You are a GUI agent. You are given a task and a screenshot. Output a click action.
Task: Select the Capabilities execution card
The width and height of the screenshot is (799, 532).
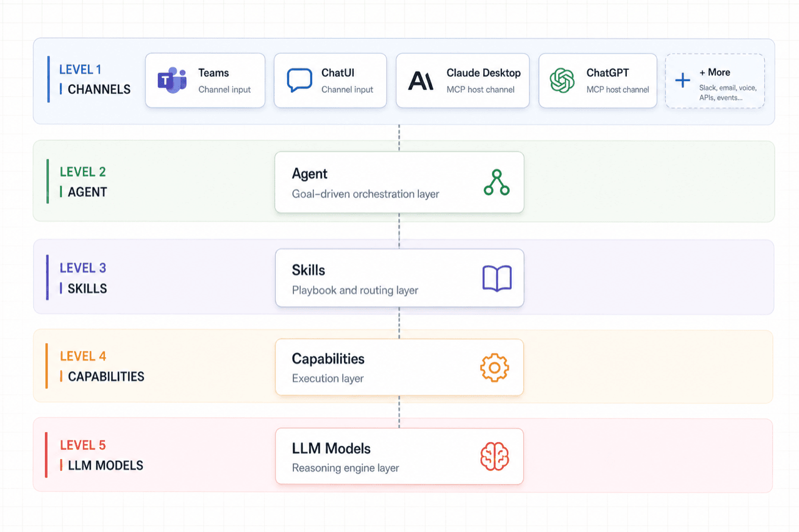(x=399, y=367)
